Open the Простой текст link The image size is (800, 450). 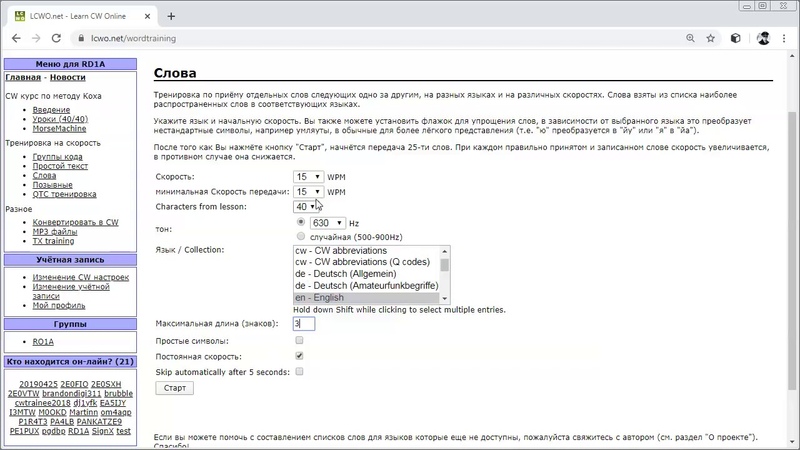coord(60,166)
